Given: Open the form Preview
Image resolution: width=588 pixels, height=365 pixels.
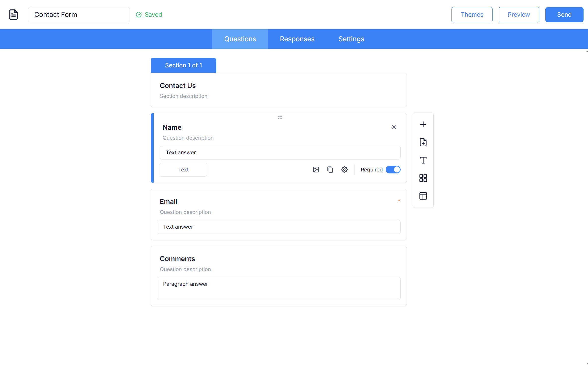Looking at the screenshot, I should click(x=519, y=15).
